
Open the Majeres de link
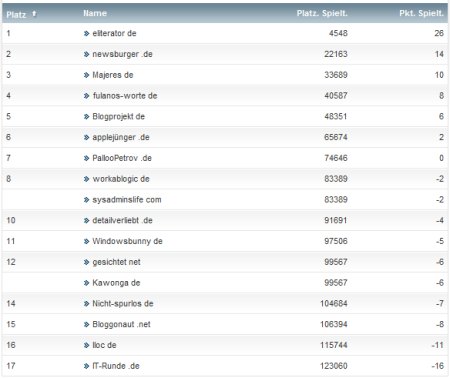tap(113, 75)
